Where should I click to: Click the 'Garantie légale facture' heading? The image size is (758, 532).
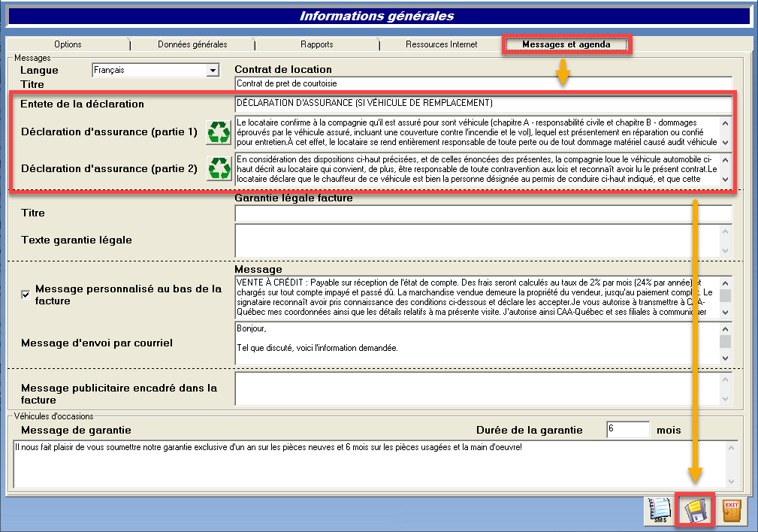tap(294, 198)
